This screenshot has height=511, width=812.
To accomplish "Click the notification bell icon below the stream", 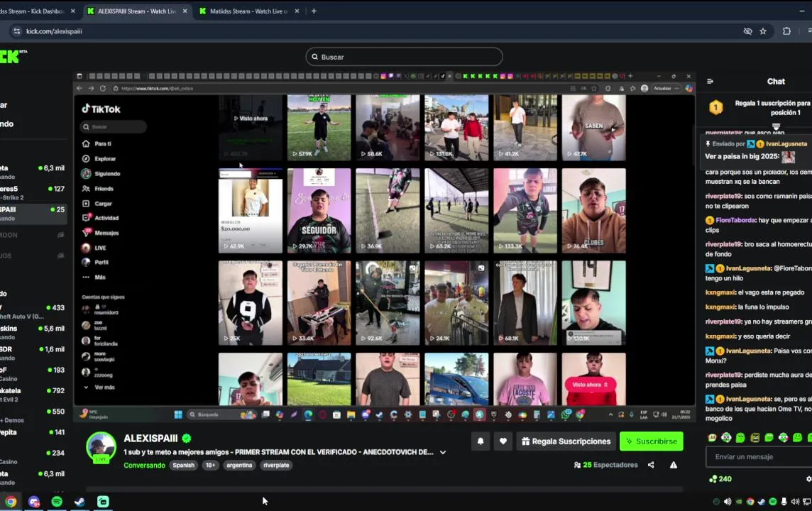I will [481, 441].
